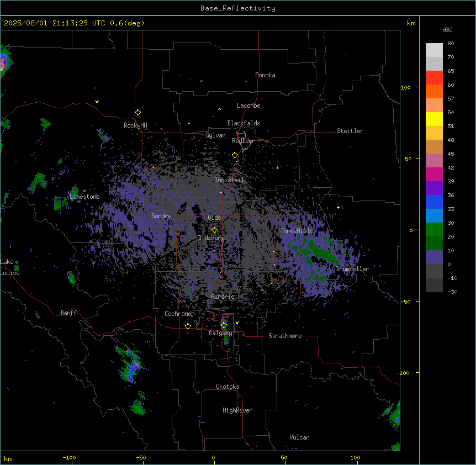Click the Sundre city label

pyautogui.click(x=161, y=216)
